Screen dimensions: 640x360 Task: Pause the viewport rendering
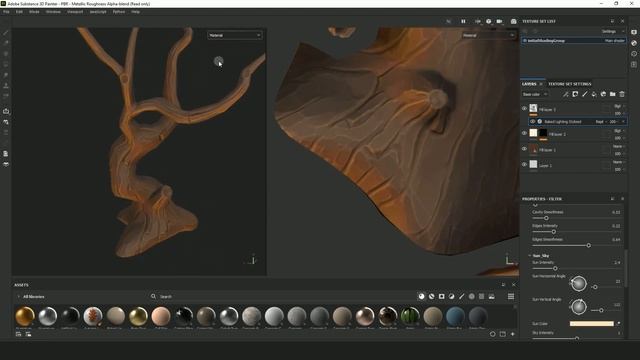[463, 21]
